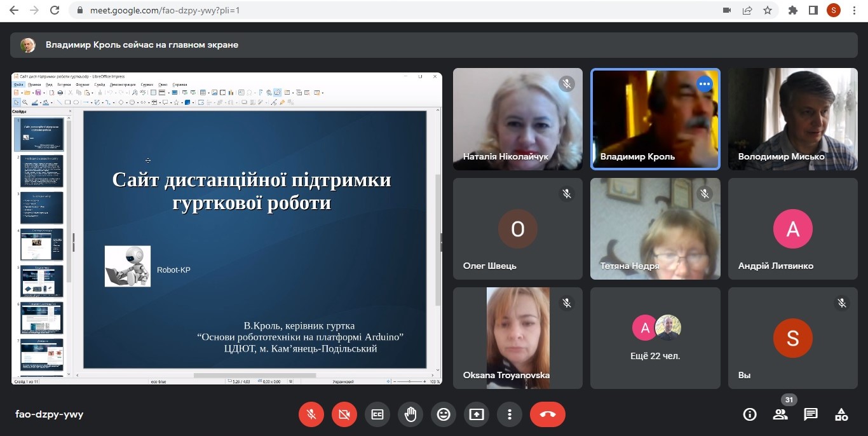This screenshot has height=436, width=868.
Task: Click the Олег Швець participant tile
Action: (518, 229)
